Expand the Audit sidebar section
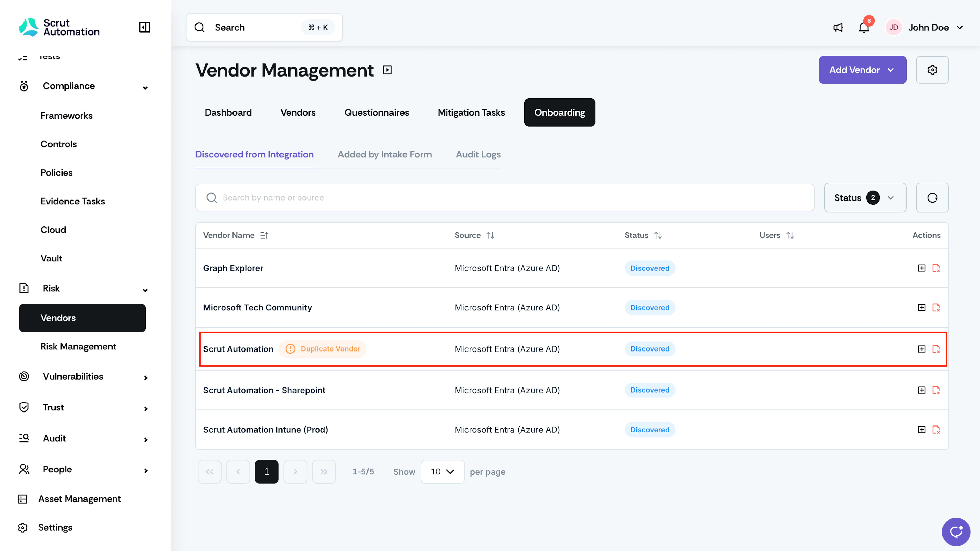This screenshot has height=551, width=980. (x=146, y=440)
